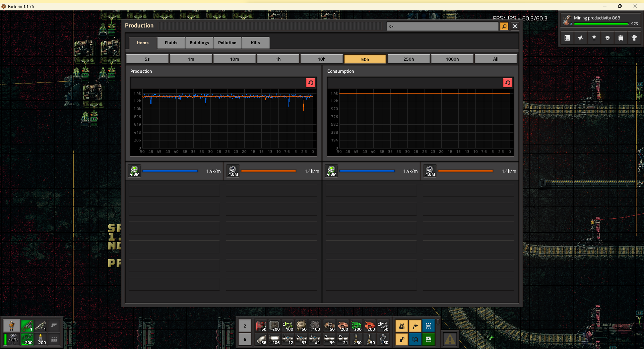Switch quickbar row number 6
644x349 pixels.
245,339
